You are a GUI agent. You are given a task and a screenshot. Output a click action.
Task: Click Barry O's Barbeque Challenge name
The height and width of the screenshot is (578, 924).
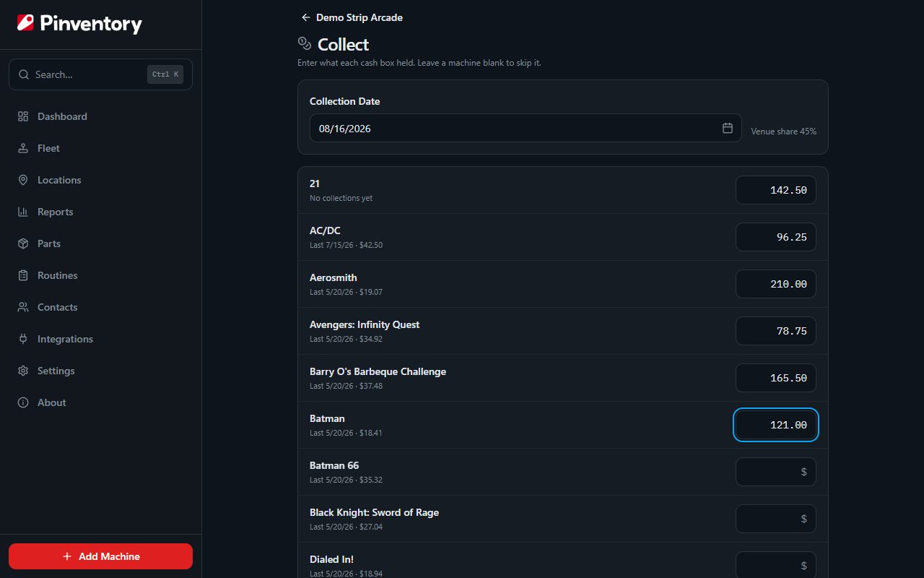(x=378, y=371)
